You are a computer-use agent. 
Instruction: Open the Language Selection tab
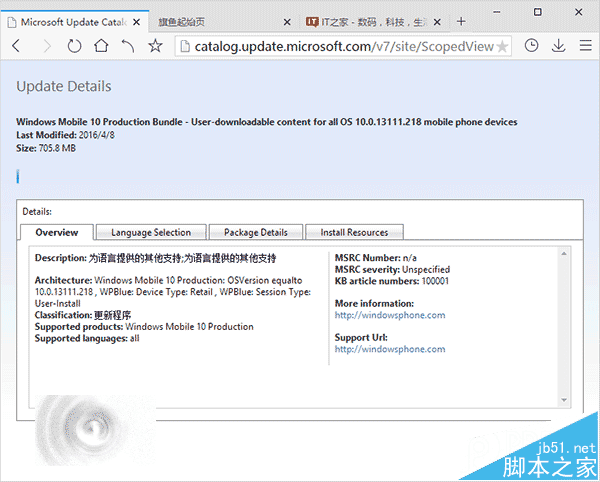[151, 232]
